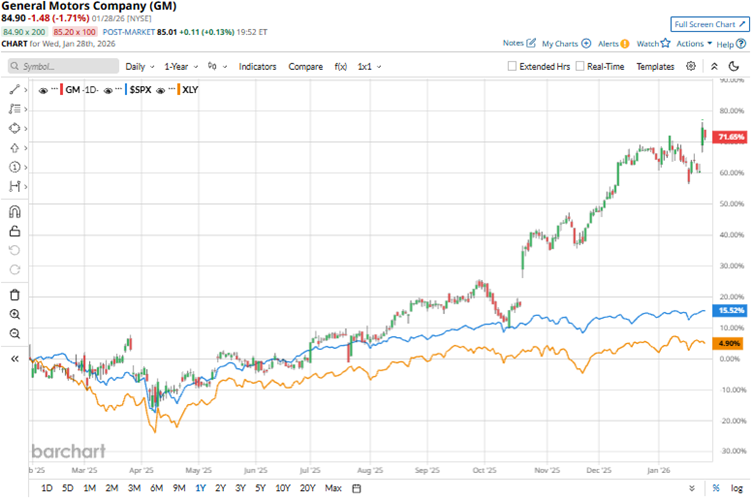Viewport: 752px width, 500px height.
Task: Click the lock drawings icon
Action: pos(14,230)
